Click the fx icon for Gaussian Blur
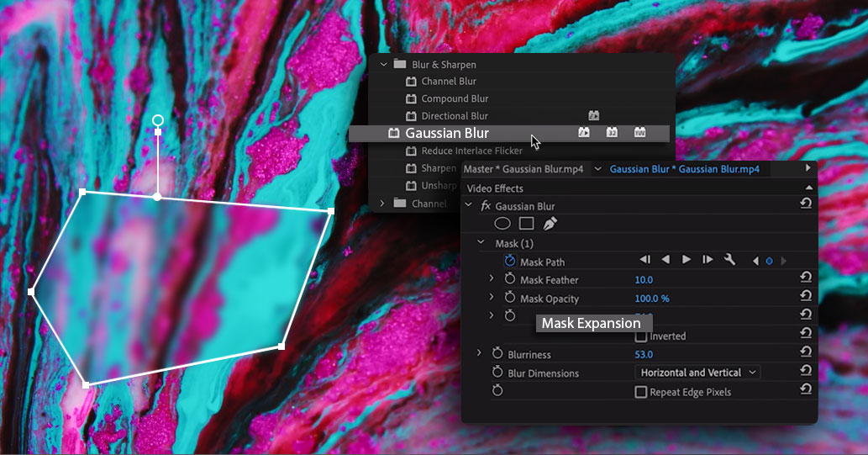The height and width of the screenshot is (455, 868). pyautogui.click(x=485, y=206)
